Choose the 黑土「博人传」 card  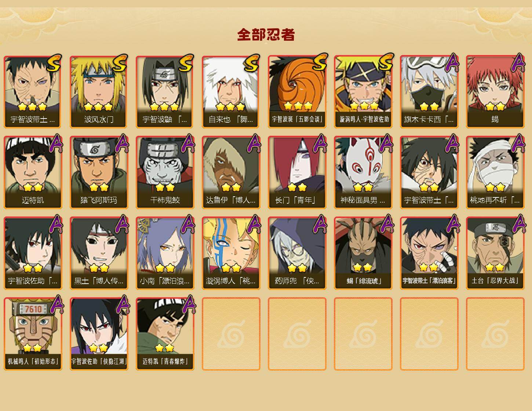click(99, 253)
